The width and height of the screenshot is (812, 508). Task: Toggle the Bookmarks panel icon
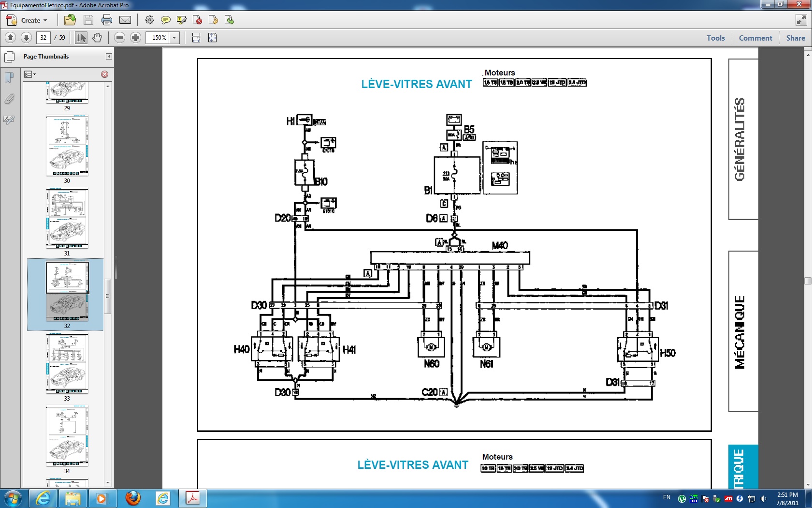9,77
